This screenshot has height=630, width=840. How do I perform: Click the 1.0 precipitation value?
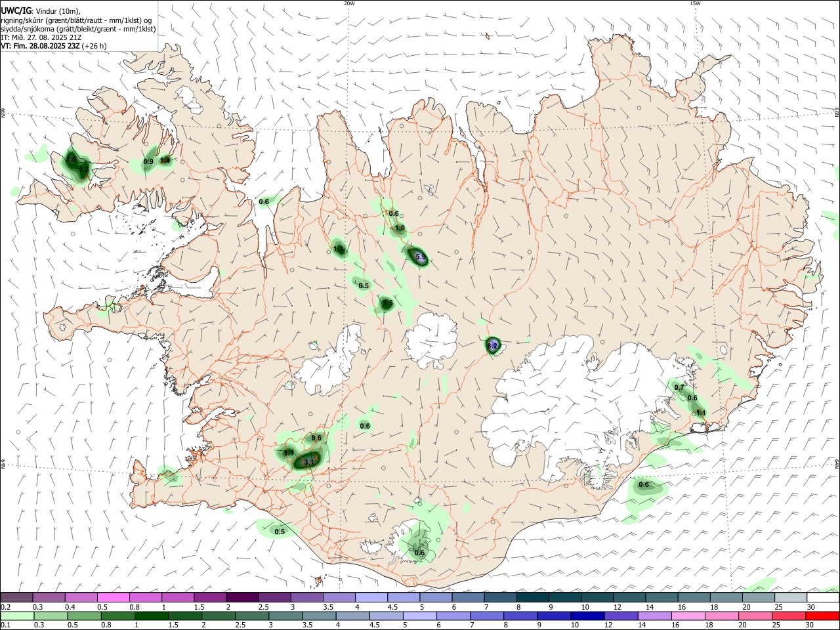pyautogui.click(x=400, y=228)
